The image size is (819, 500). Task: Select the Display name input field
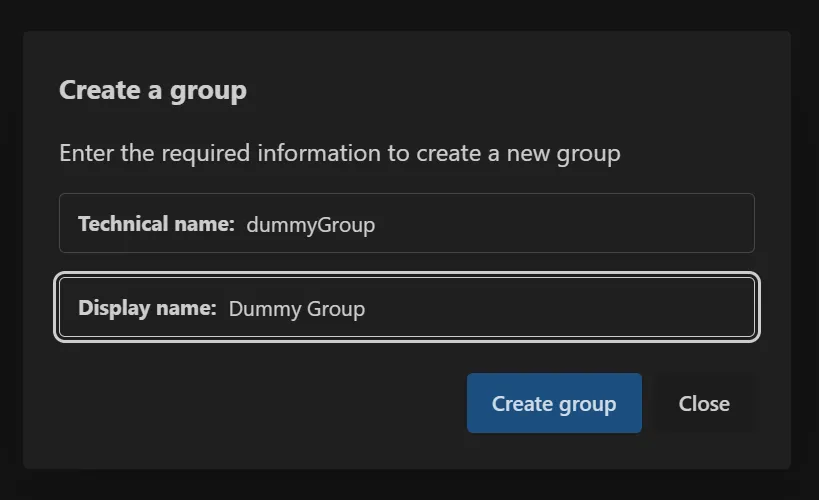coord(407,307)
